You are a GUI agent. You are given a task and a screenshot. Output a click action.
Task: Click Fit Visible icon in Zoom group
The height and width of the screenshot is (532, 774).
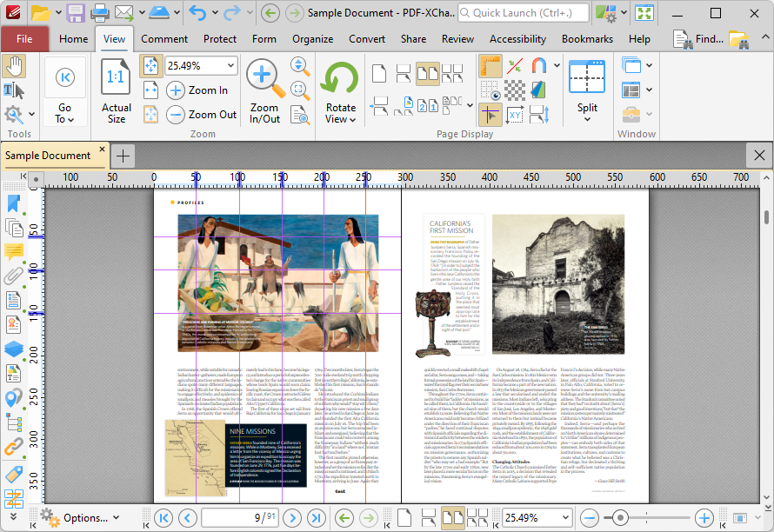pos(150,115)
